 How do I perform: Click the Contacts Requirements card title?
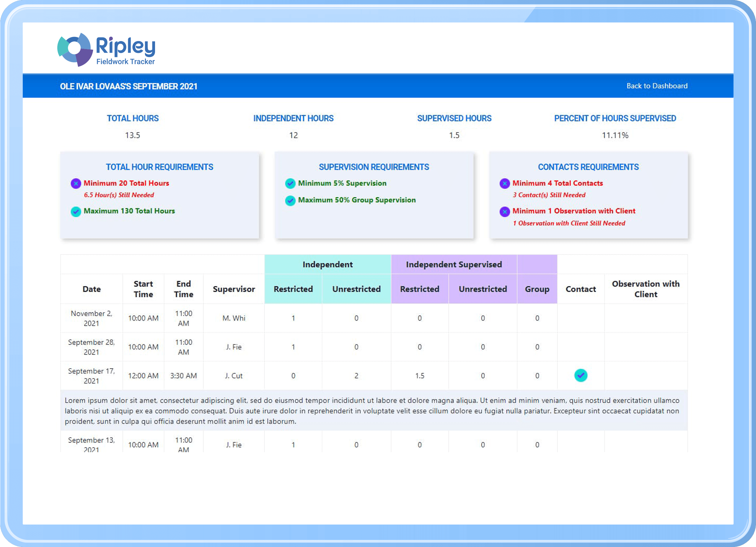(x=588, y=167)
